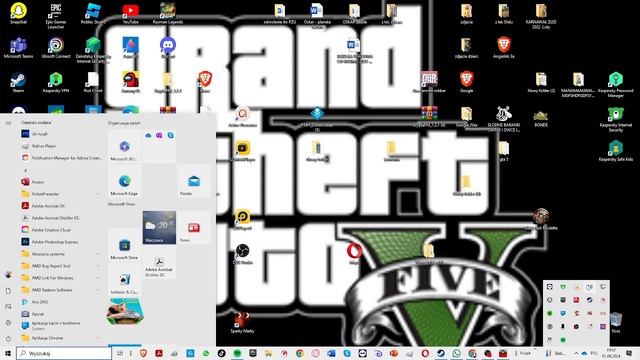Open the Warszawa weather tile
The width and height of the screenshot is (640, 360).
(159, 228)
